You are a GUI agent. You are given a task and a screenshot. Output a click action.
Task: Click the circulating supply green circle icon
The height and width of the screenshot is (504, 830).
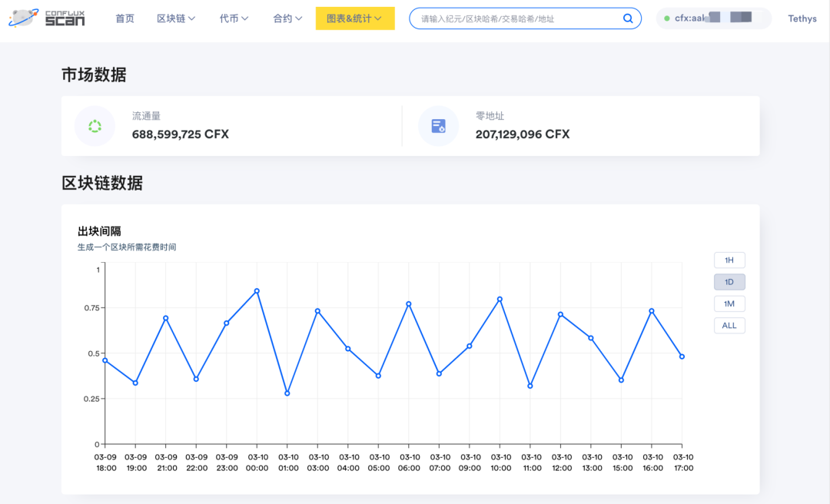pyautogui.click(x=95, y=126)
